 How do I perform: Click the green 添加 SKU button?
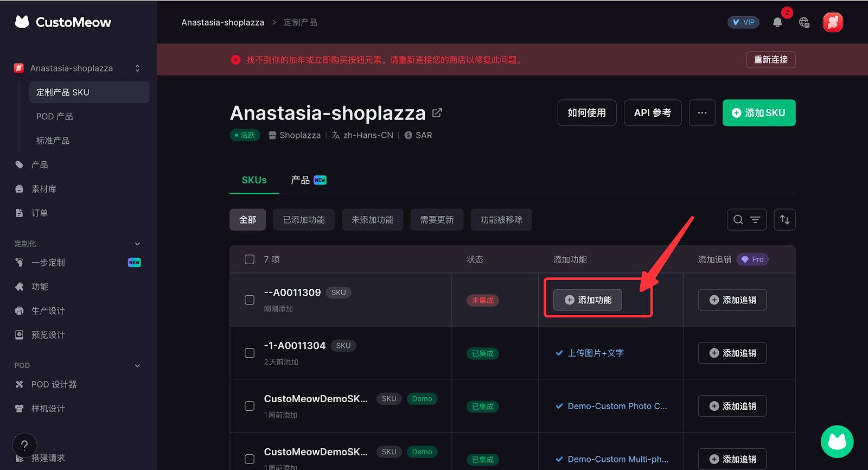[758, 113]
